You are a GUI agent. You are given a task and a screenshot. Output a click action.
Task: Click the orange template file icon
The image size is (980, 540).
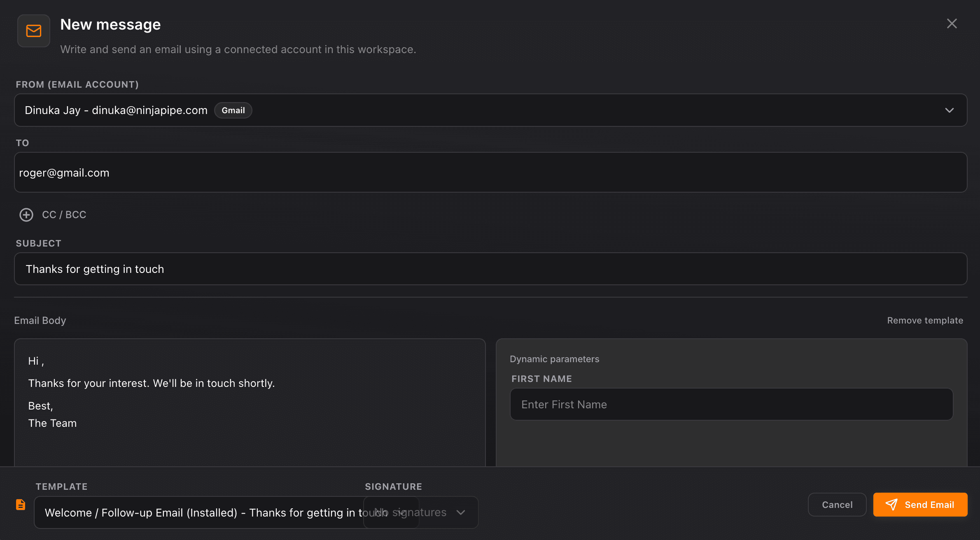(20, 504)
